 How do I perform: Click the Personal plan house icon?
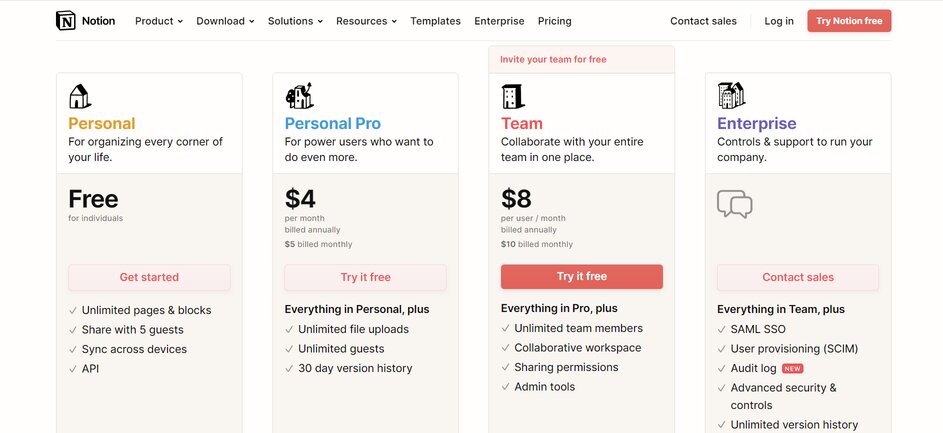[x=80, y=96]
